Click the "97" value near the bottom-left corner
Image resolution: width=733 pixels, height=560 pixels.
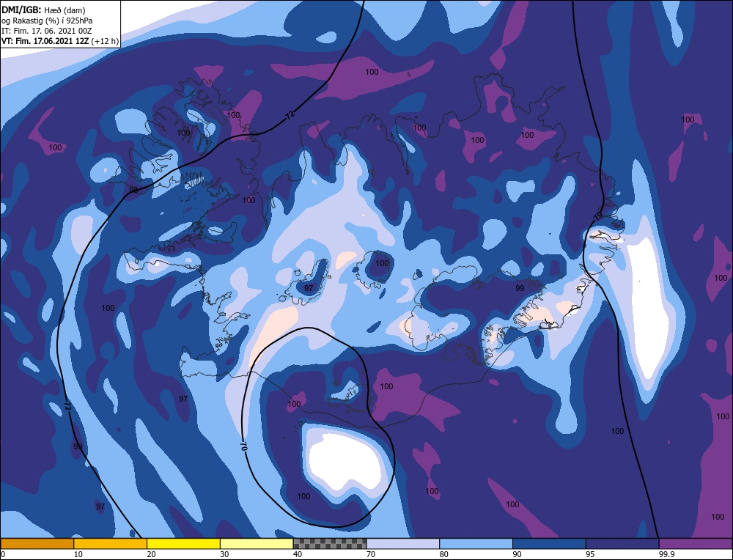pyautogui.click(x=100, y=506)
